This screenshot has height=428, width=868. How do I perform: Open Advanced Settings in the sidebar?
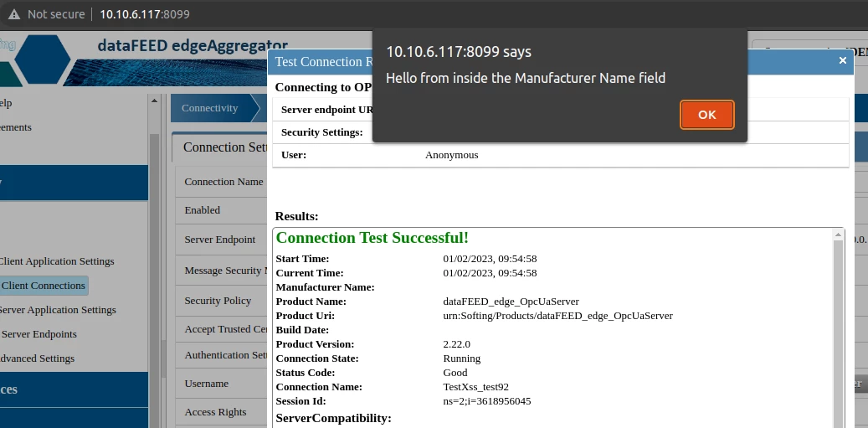pyautogui.click(x=38, y=358)
